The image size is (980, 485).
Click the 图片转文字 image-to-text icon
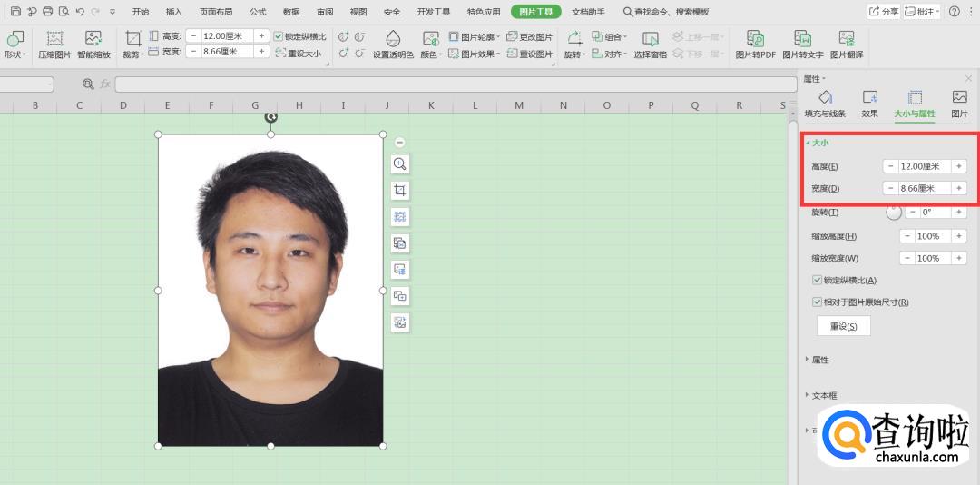[802, 39]
